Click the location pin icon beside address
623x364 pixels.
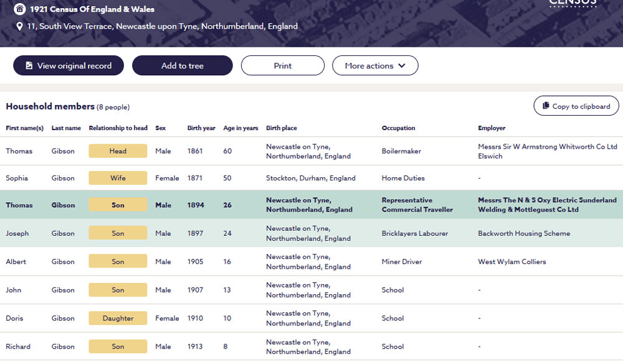pyautogui.click(x=20, y=27)
